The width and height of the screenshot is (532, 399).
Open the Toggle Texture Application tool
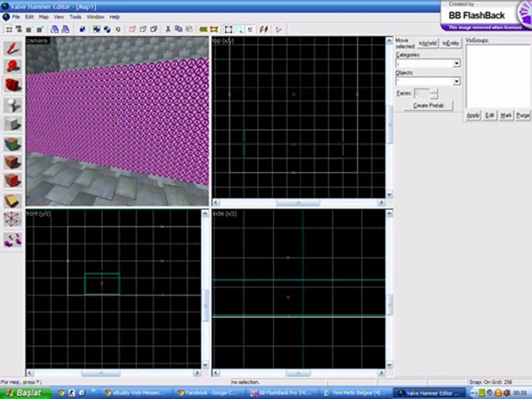click(13, 144)
